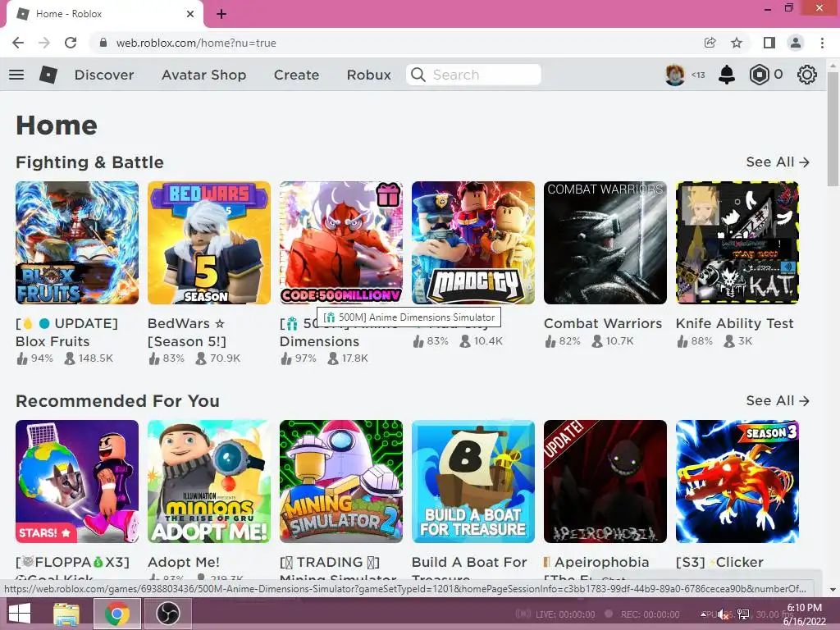Open the Robux page
The image size is (840, 630).
tap(369, 75)
